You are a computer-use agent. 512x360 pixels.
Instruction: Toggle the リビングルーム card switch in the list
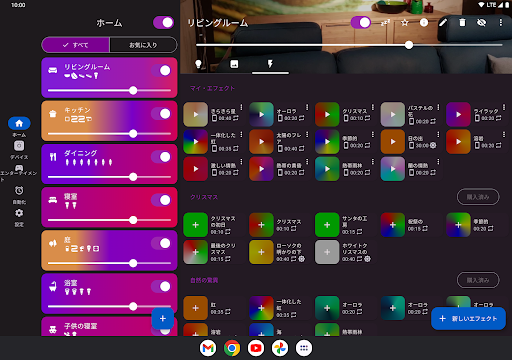coord(161,71)
